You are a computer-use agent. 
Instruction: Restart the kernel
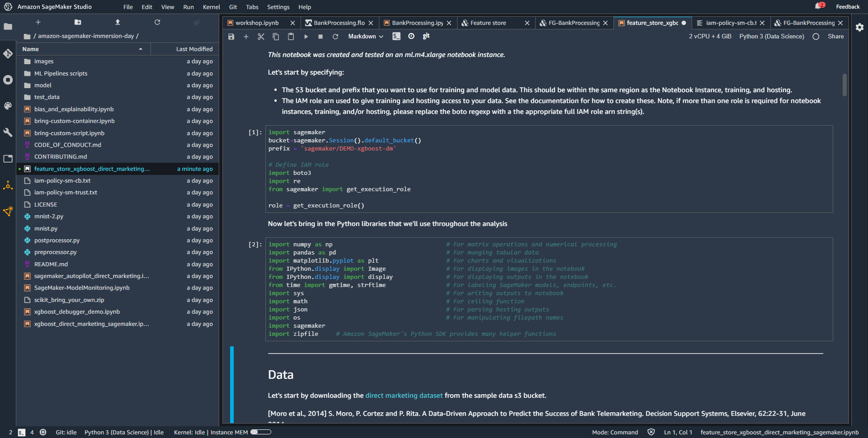335,37
